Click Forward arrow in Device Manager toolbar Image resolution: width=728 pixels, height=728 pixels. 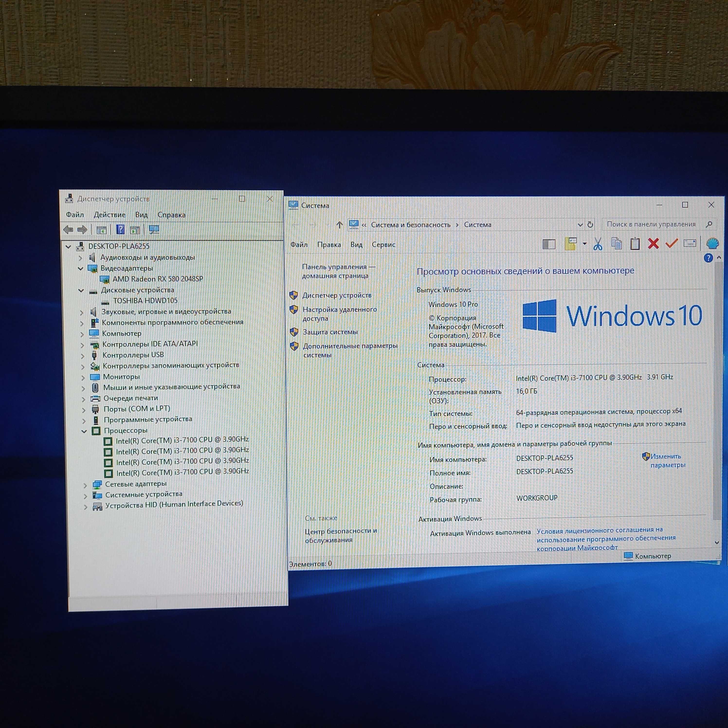82,229
